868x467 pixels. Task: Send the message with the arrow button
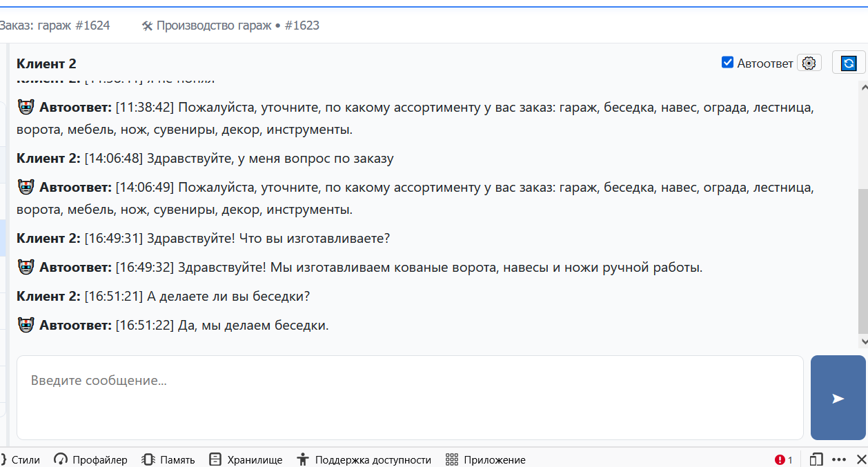tap(838, 398)
